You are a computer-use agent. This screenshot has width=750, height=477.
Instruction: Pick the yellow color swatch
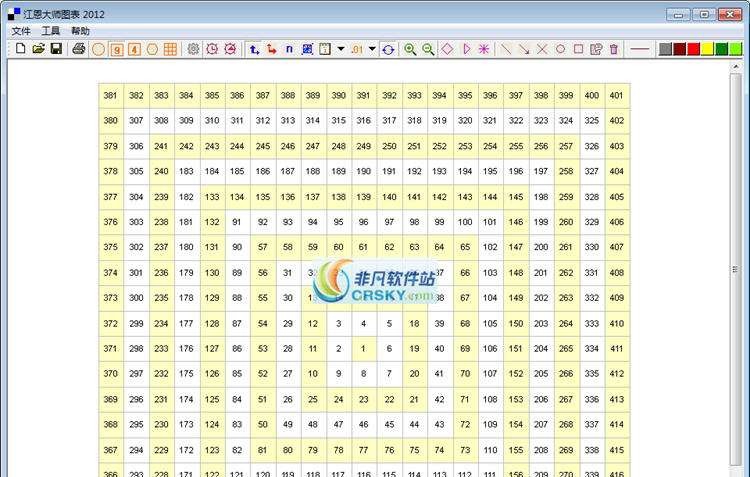(708, 48)
